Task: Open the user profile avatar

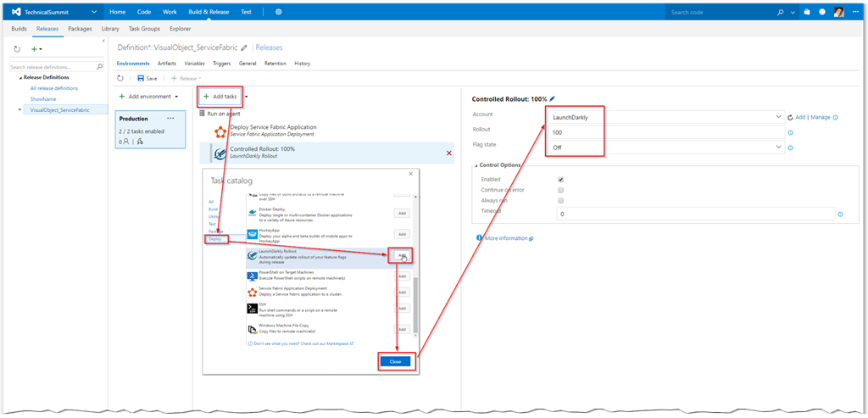Action: (838, 13)
